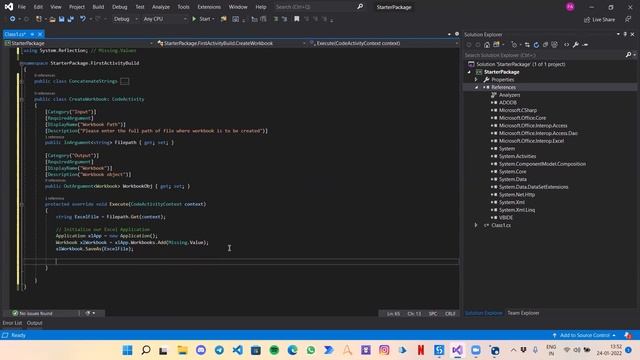Select System.Activities reference
640x360 pixels.
517,156
